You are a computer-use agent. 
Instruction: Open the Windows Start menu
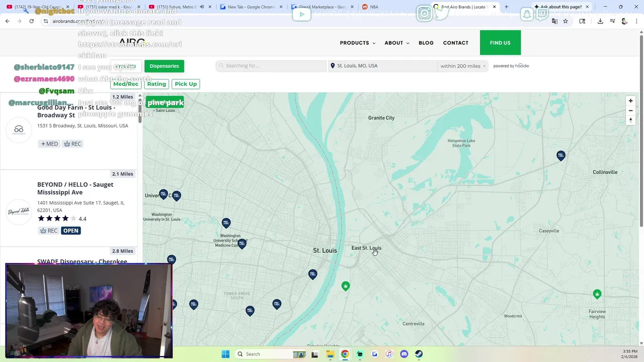coord(225,354)
